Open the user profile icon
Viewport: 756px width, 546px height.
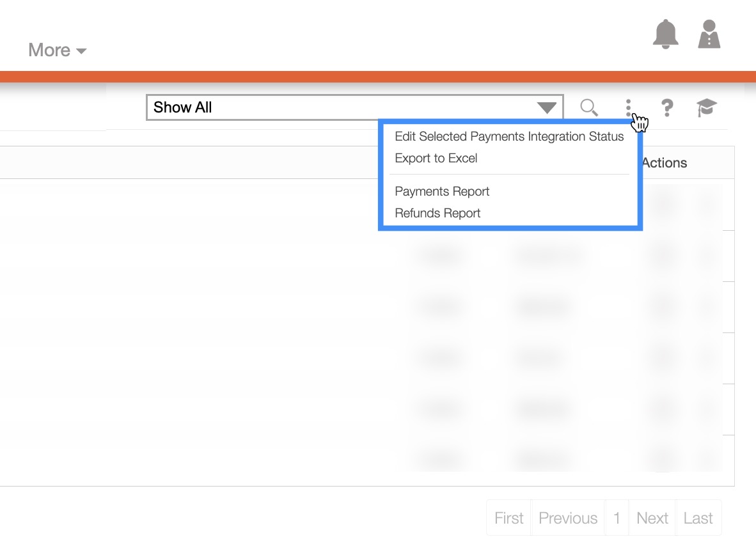(x=709, y=34)
